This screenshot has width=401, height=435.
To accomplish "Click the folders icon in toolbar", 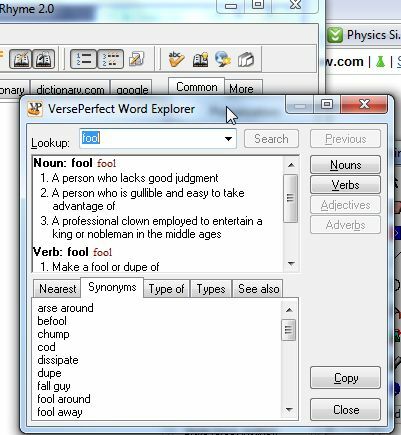I will 246,60.
